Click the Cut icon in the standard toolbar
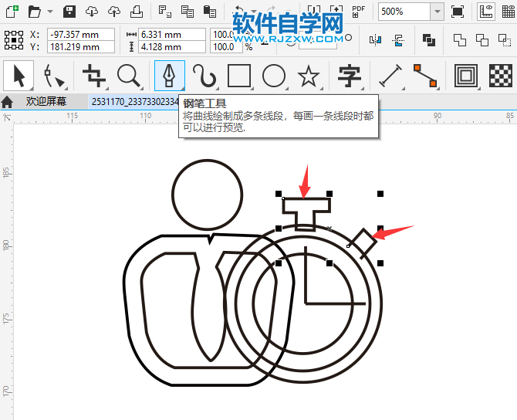This screenshot has width=517, height=420. pyautogui.click(x=165, y=12)
